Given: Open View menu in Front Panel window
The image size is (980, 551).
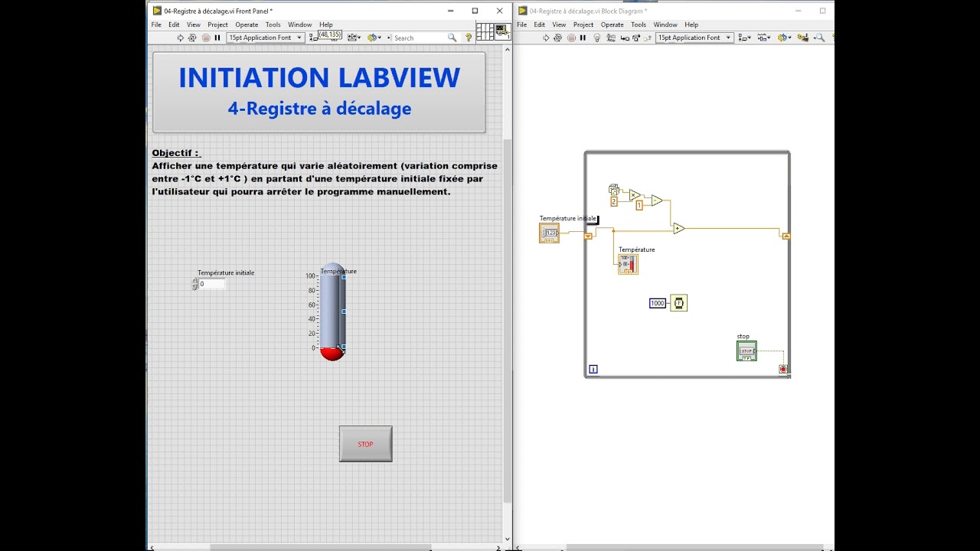Looking at the screenshot, I should [194, 24].
